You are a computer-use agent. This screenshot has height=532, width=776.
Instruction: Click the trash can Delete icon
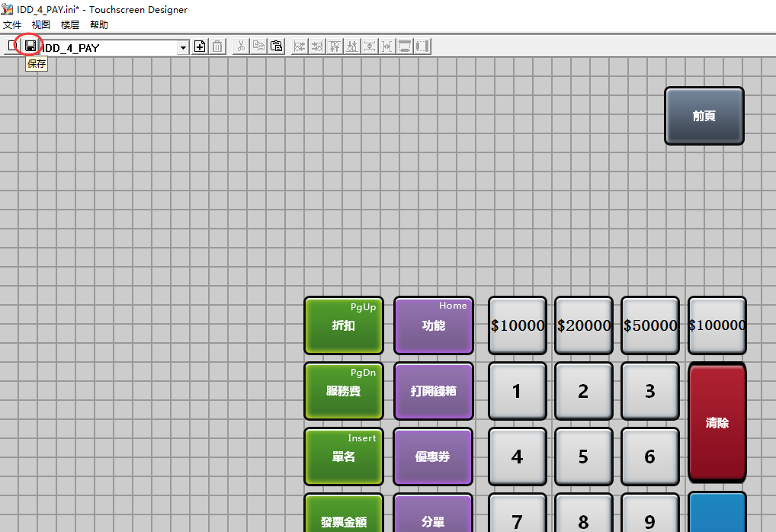(x=217, y=46)
